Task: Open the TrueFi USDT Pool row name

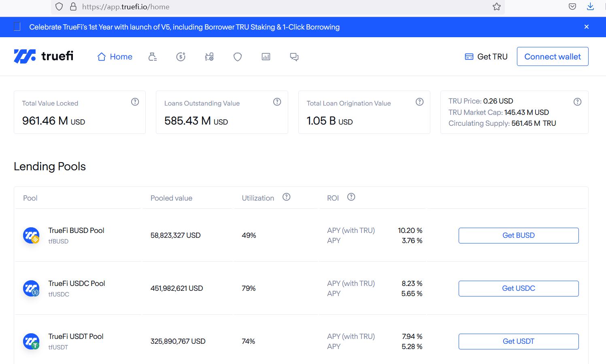Action: (76, 336)
